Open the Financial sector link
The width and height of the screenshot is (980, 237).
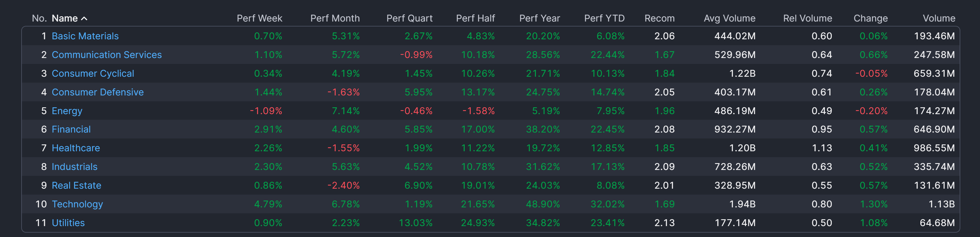click(71, 129)
